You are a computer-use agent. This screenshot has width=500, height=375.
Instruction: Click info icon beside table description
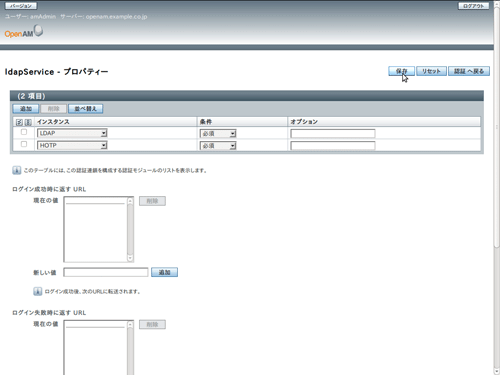tap(17, 170)
